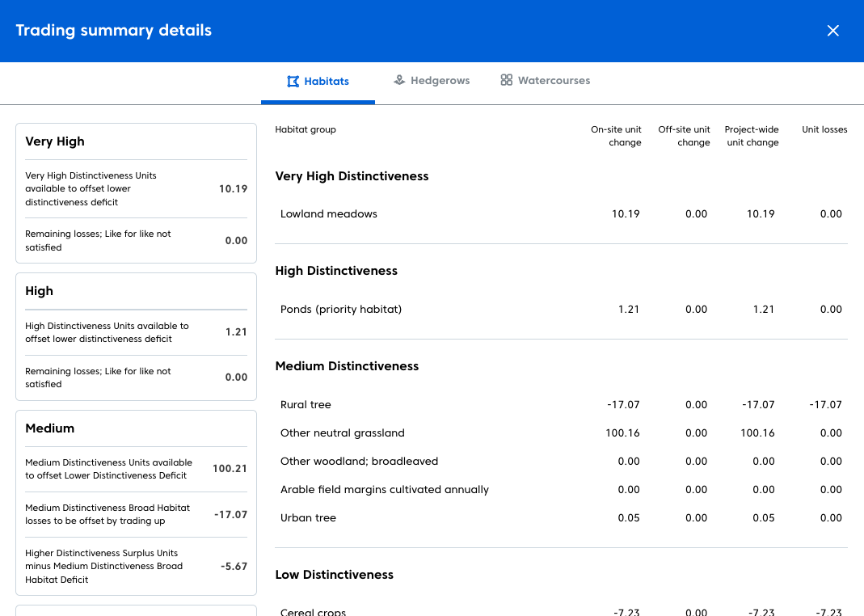Select the Ponds (priority habitat) row

[340, 310]
